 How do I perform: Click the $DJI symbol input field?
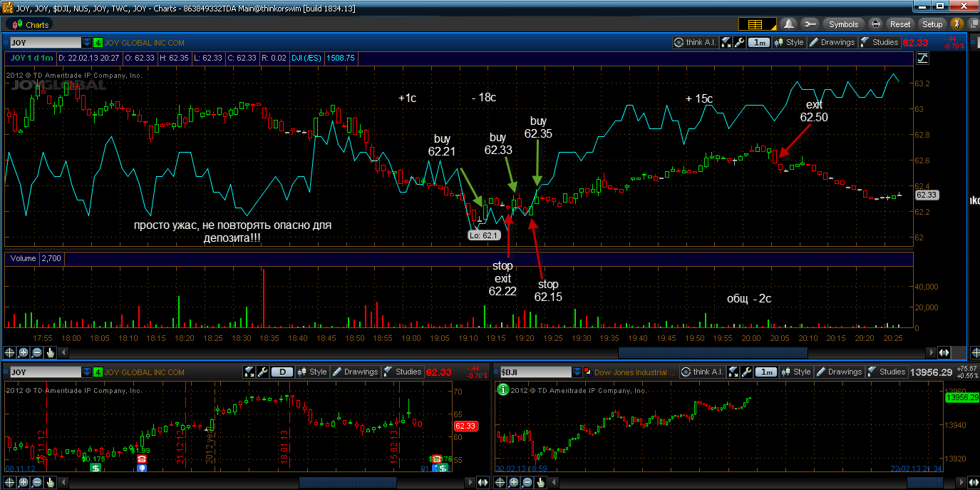535,372
